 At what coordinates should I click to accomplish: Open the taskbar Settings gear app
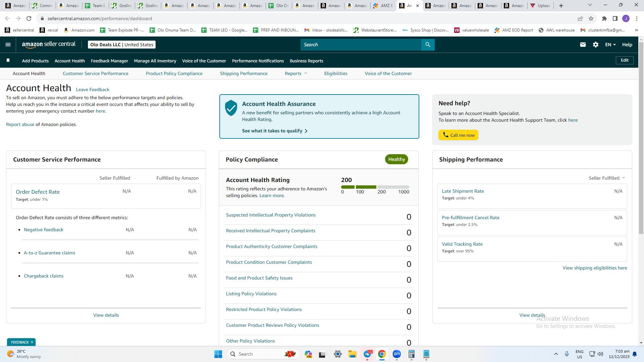point(338,354)
